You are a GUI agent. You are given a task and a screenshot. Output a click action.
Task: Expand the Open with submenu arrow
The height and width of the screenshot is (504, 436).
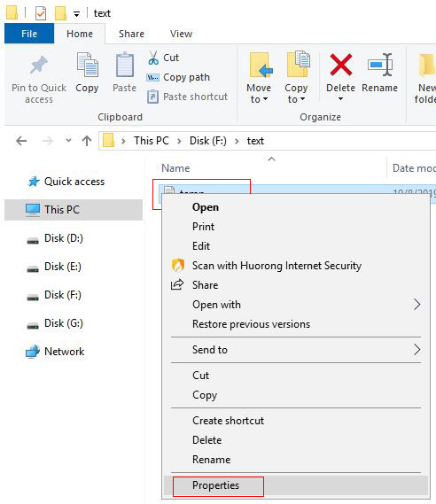point(417,305)
